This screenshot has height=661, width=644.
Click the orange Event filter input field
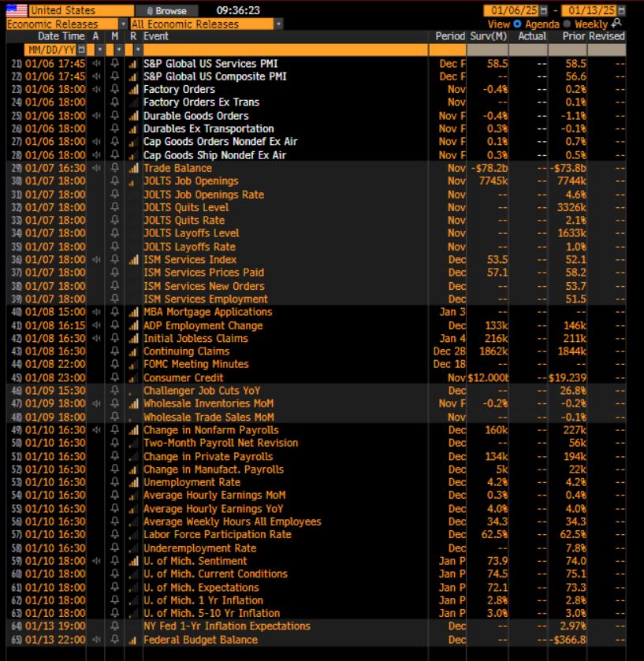(285, 50)
